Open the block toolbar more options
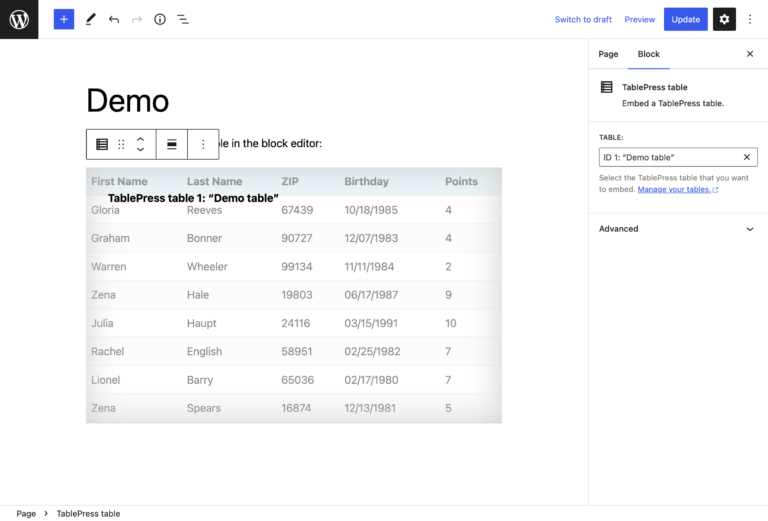Viewport: 768px width, 521px height. click(203, 144)
